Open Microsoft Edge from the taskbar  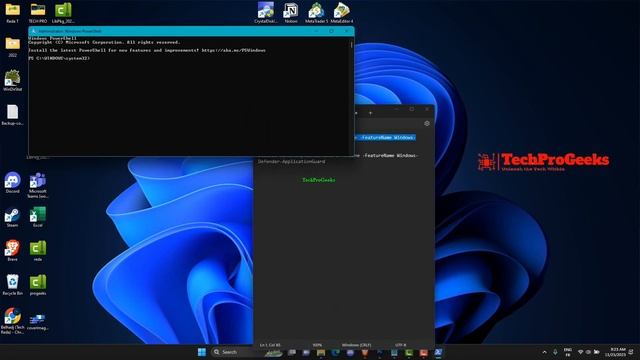tap(336, 352)
